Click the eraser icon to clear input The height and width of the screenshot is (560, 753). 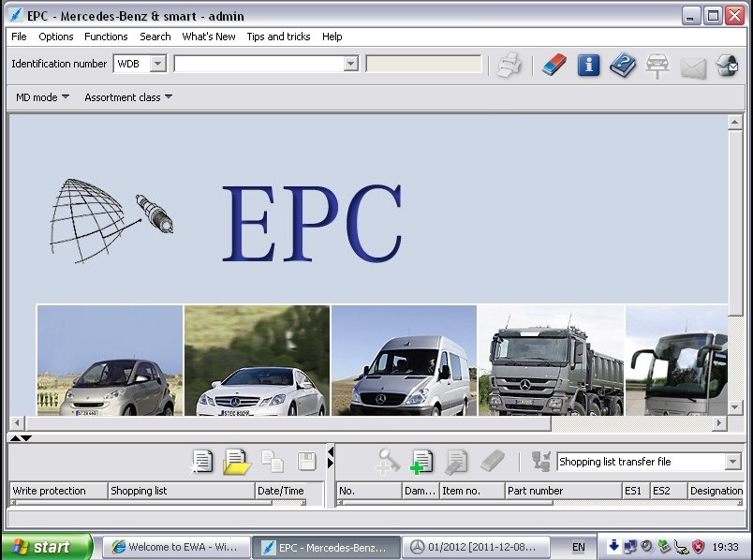pos(554,65)
